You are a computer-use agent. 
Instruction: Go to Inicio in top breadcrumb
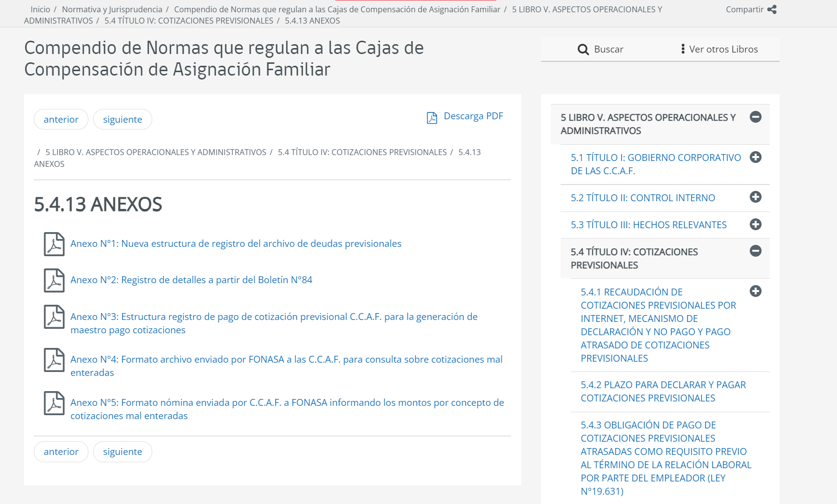[x=40, y=9]
